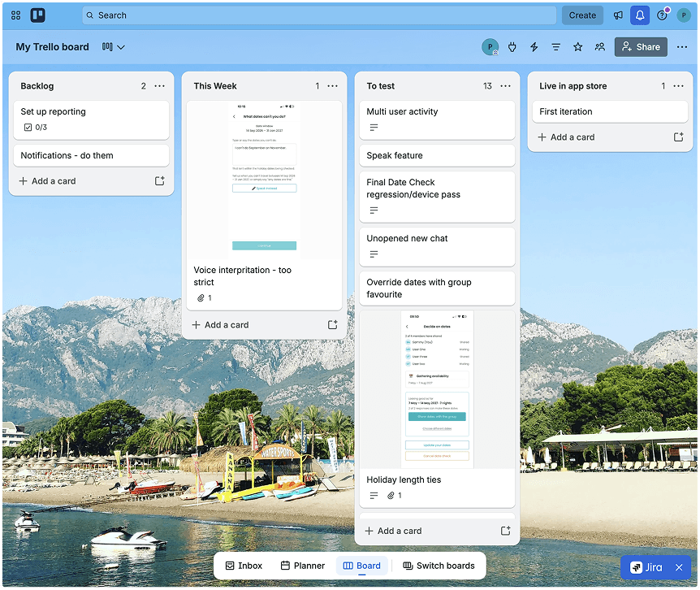Click the Create button
This screenshot has height=590, width=700.
point(582,15)
